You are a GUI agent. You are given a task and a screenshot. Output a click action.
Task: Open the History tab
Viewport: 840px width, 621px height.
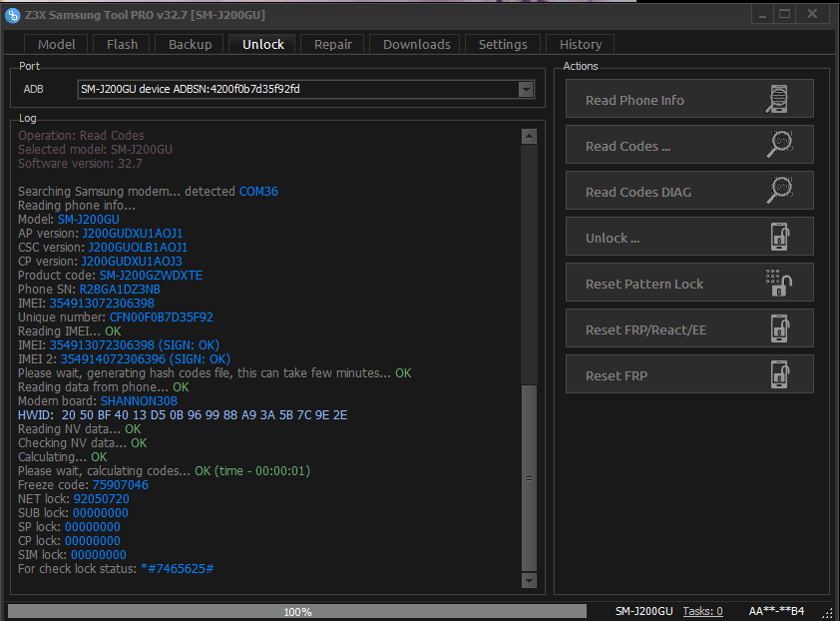[x=581, y=45]
